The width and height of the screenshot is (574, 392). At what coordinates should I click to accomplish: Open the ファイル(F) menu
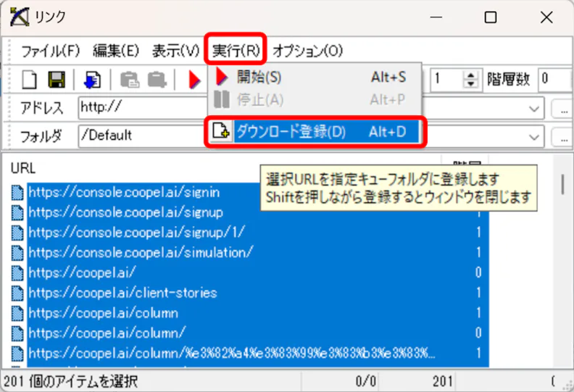51,51
